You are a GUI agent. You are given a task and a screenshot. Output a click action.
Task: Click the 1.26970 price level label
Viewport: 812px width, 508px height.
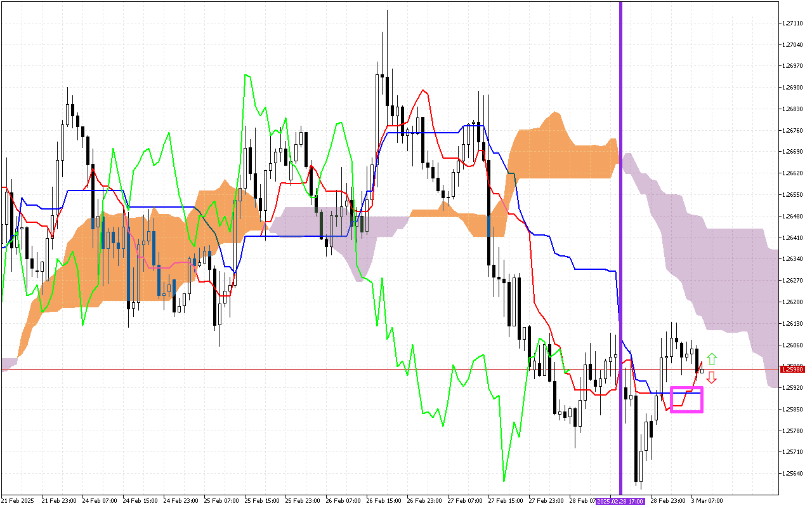coord(793,66)
